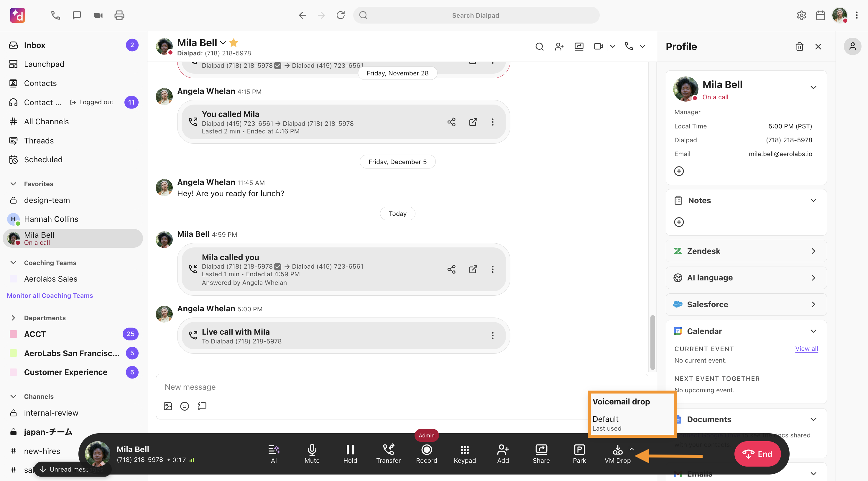Go to Launchpad

73,64
